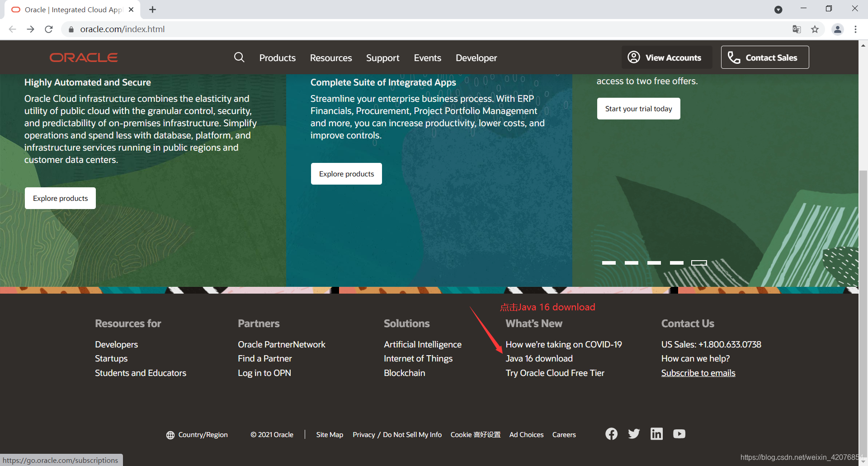This screenshot has height=466, width=868.
Task: Click the tab search dropdown arrow in title bar
Action: (778, 10)
